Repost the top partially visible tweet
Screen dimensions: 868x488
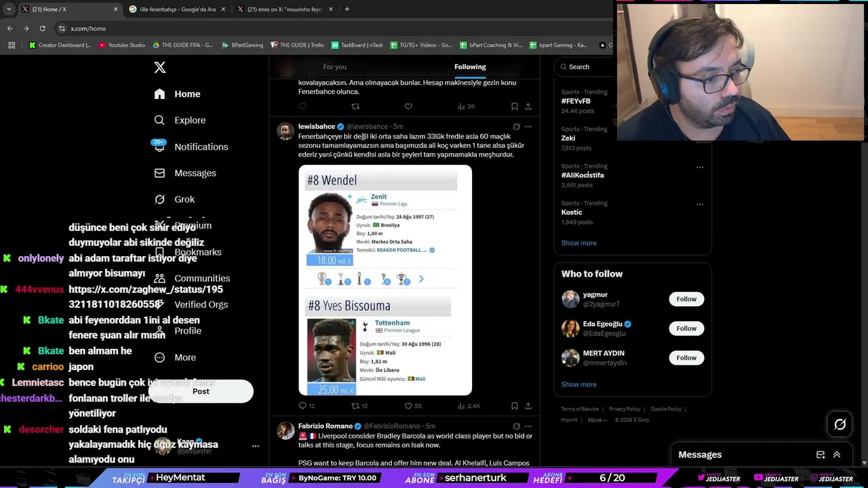(355, 106)
